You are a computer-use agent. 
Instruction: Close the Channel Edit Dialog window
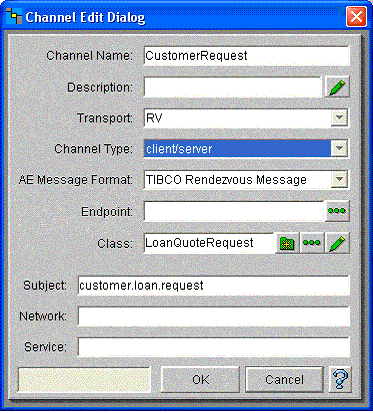356,17
